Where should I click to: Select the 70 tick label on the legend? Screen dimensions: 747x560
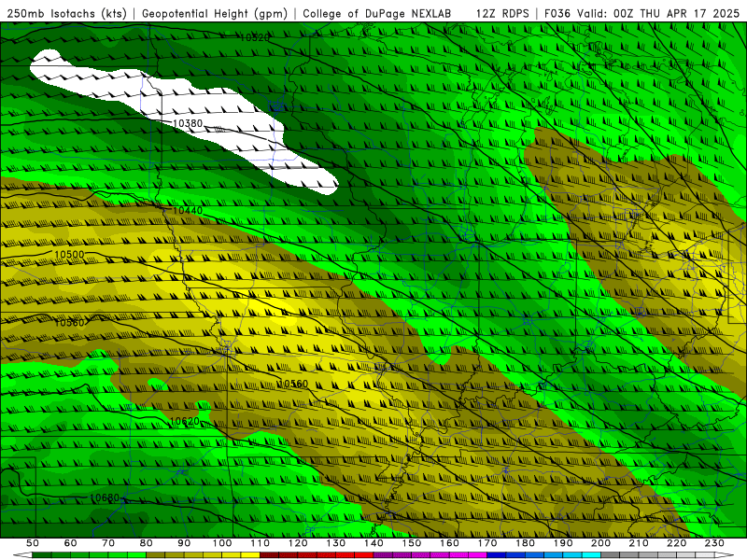(x=108, y=543)
